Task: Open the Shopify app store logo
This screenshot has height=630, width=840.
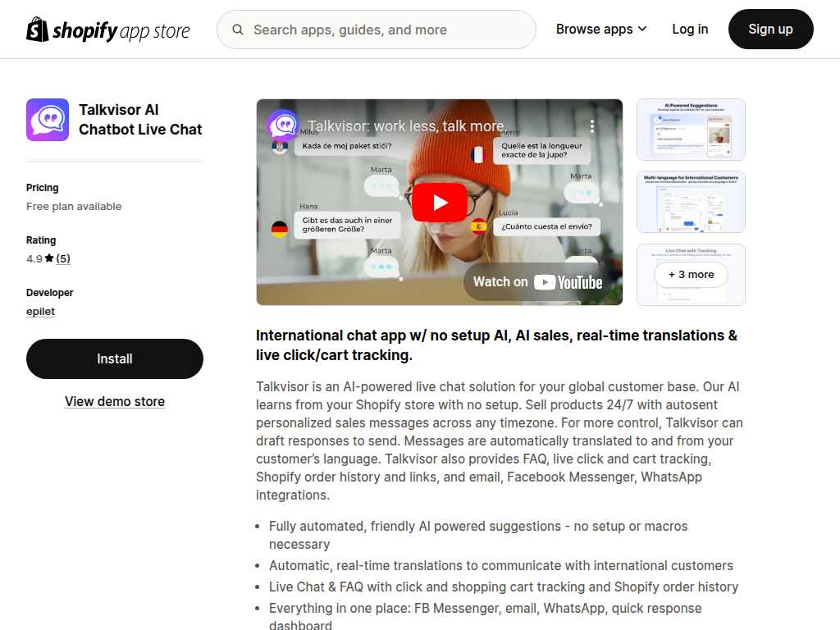Action: click(x=107, y=30)
